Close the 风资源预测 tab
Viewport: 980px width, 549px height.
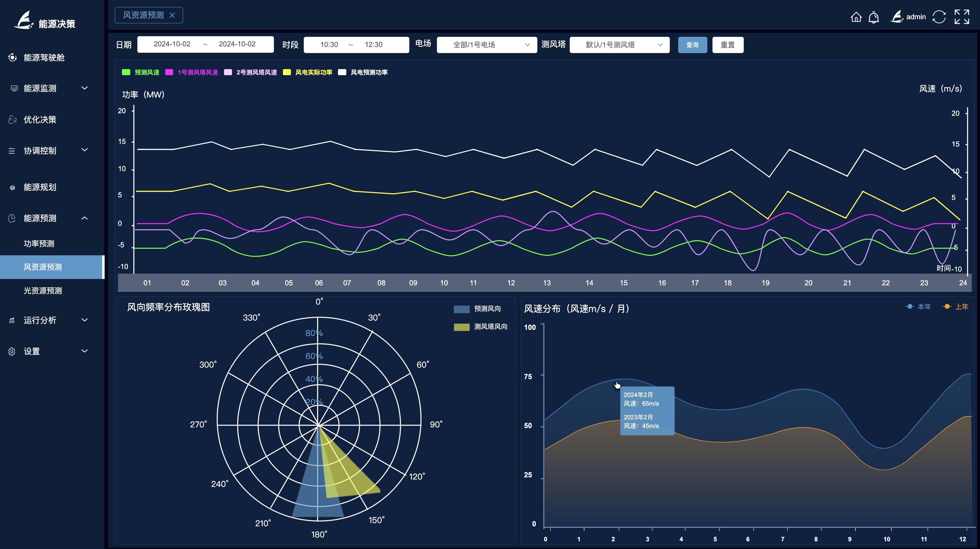point(172,15)
